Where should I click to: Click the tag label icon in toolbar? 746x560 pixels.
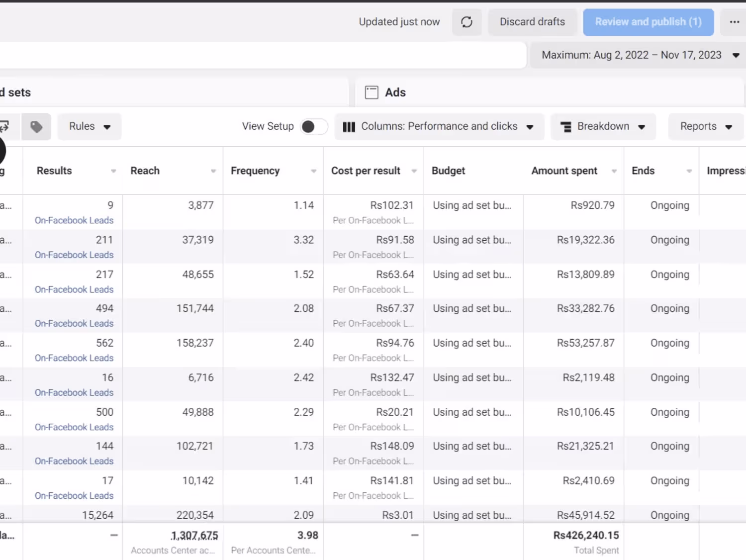click(36, 127)
